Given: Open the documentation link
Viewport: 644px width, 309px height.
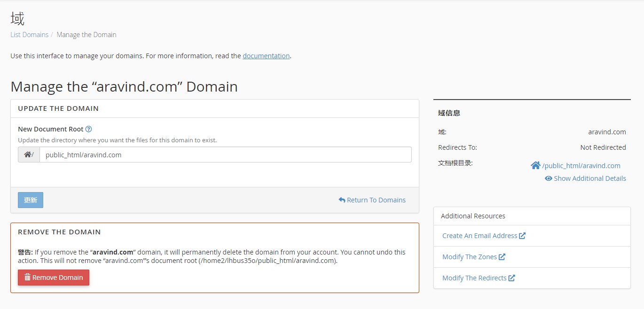Looking at the screenshot, I should point(266,56).
